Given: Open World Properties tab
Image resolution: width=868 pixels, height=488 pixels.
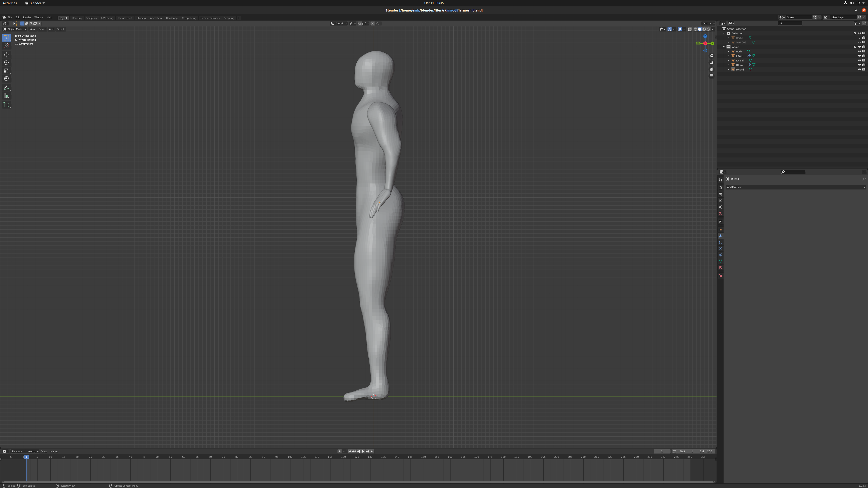Looking at the screenshot, I should point(720,213).
